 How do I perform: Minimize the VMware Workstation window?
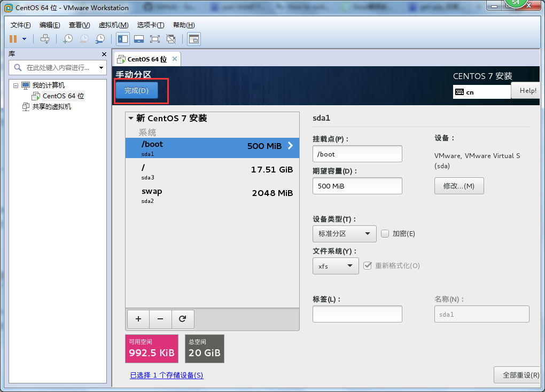click(x=494, y=5)
